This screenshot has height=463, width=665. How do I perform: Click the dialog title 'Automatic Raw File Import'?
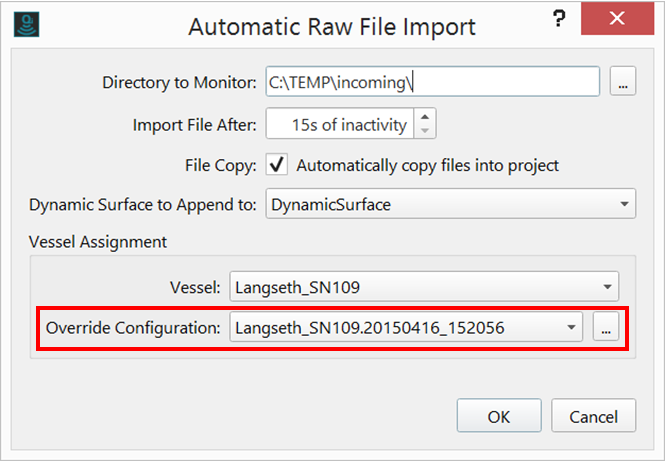click(x=332, y=26)
